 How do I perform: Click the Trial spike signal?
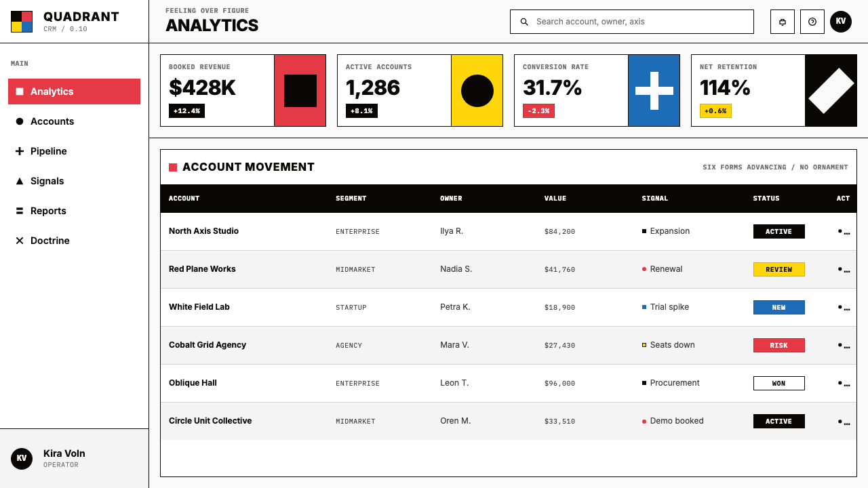click(x=665, y=307)
